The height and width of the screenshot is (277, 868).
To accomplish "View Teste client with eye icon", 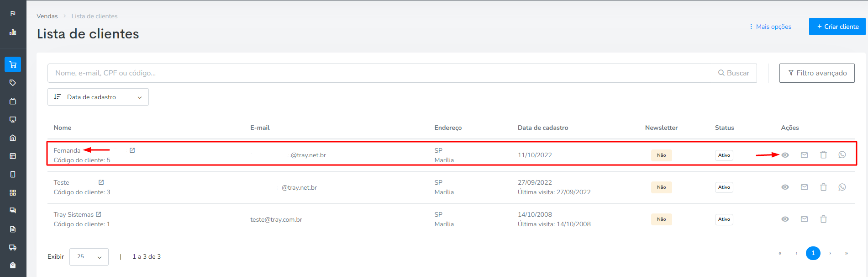I will [x=785, y=187].
